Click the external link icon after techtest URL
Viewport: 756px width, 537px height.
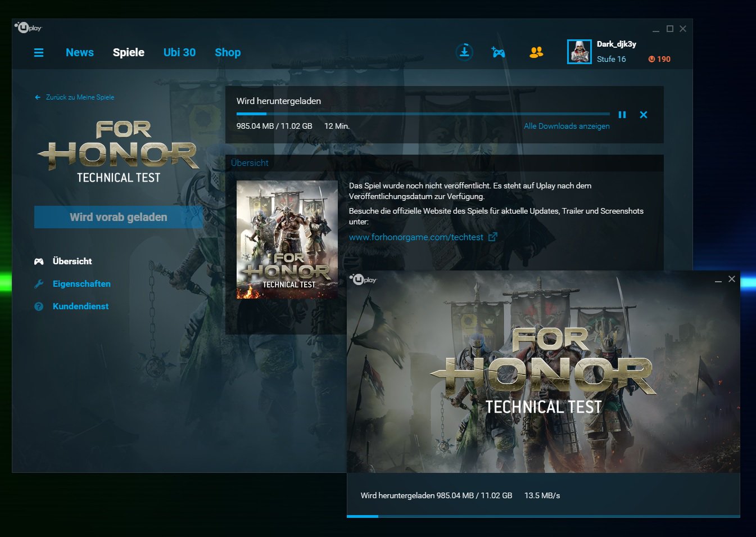point(493,237)
